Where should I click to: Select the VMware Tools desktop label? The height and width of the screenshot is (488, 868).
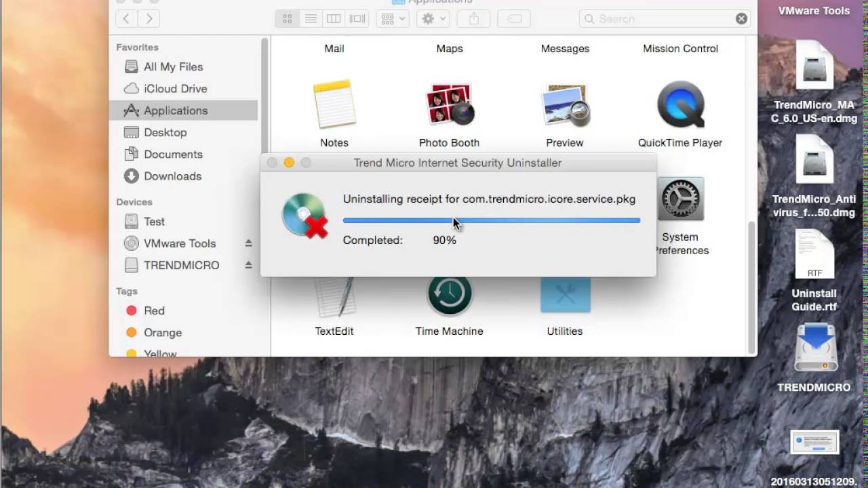tap(814, 11)
